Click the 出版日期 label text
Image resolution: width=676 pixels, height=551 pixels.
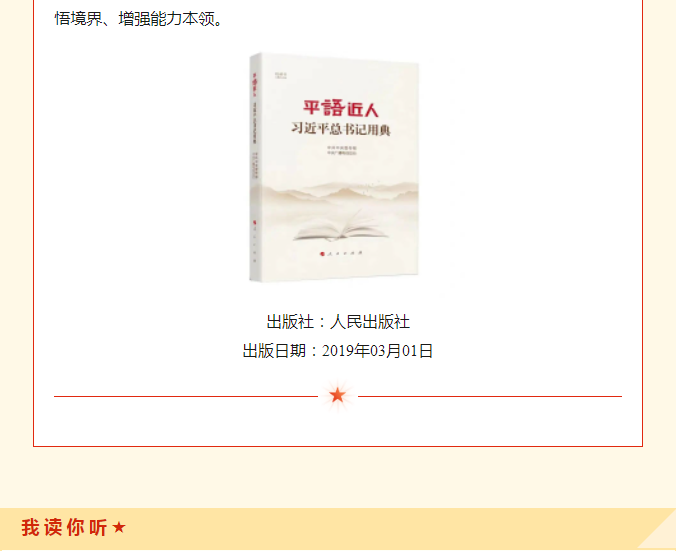pyautogui.click(x=274, y=351)
